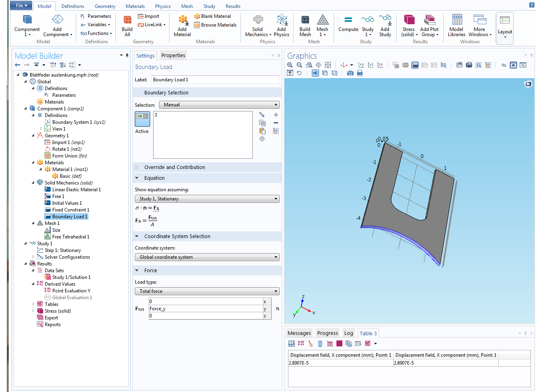Viewport: 536px width, 392px height.
Task: Select Fixed Constraint 1 in model tree
Action: coord(71,210)
